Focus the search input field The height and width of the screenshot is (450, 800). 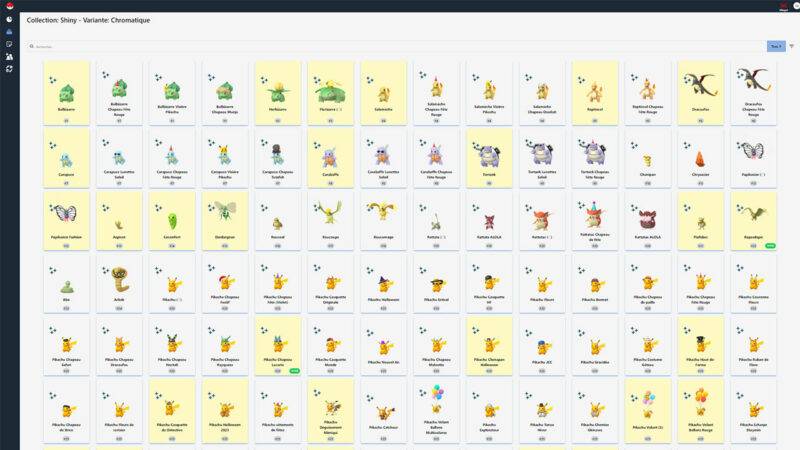click(395, 46)
